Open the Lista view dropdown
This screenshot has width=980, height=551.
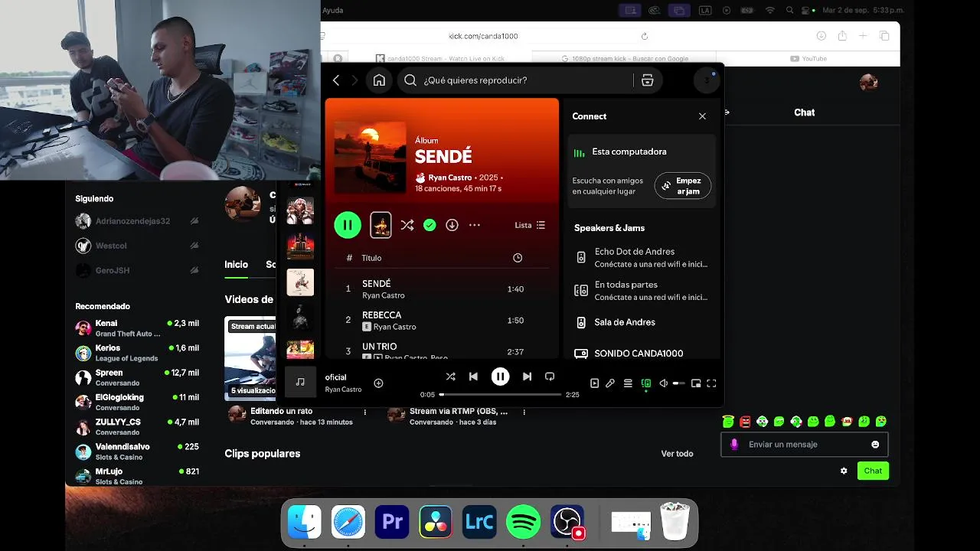pyautogui.click(x=530, y=225)
